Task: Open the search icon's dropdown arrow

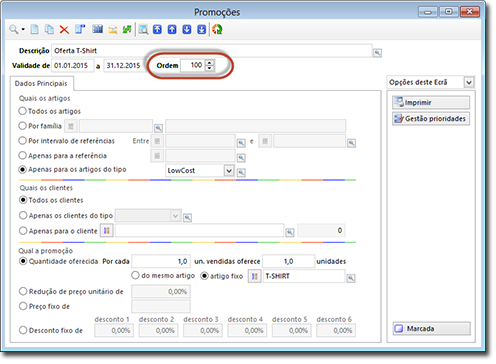Action: (x=23, y=30)
